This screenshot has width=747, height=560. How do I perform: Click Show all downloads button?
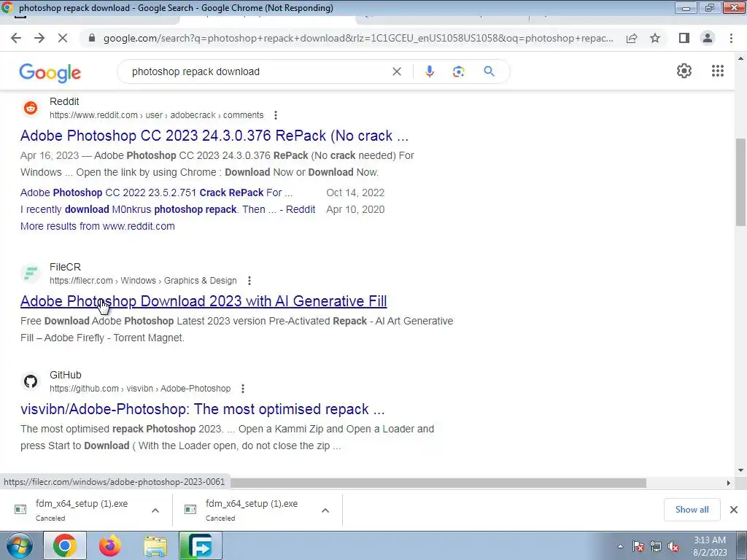692,510
